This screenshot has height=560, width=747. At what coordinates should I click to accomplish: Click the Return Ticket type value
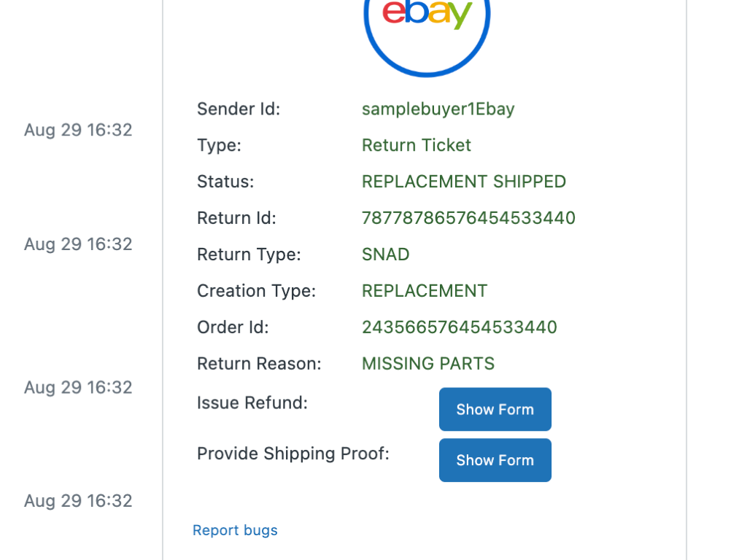pyautogui.click(x=416, y=145)
